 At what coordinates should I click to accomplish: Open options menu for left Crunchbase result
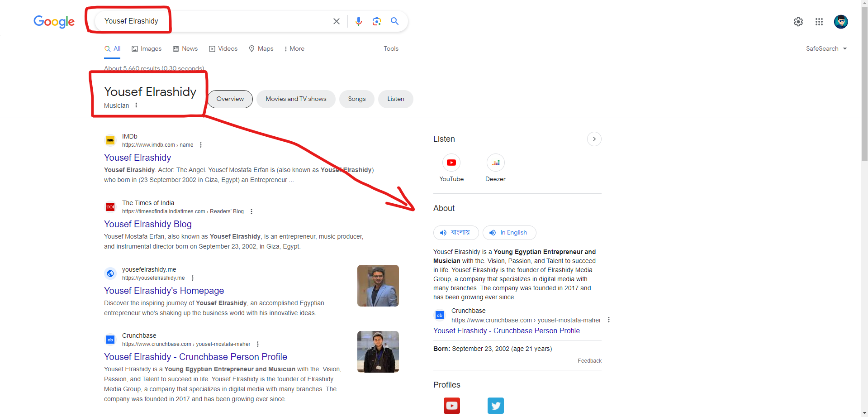(x=258, y=344)
